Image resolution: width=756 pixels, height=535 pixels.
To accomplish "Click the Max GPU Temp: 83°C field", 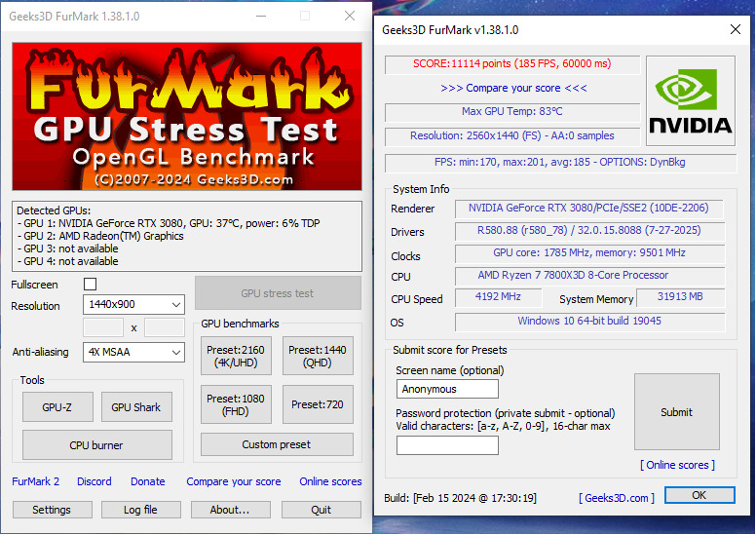I will [512, 111].
